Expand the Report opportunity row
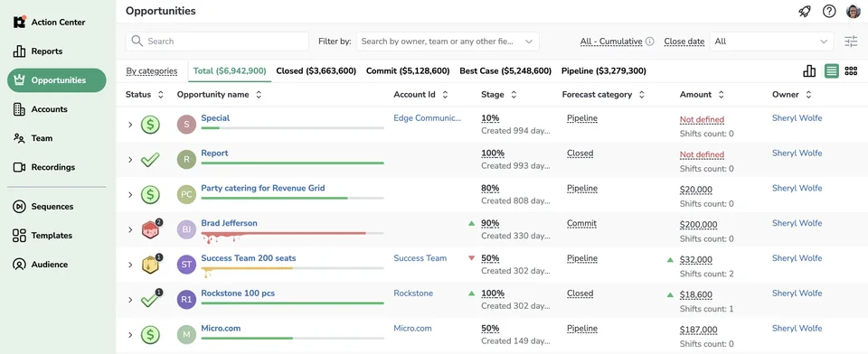This screenshot has width=868, height=354. (130, 160)
